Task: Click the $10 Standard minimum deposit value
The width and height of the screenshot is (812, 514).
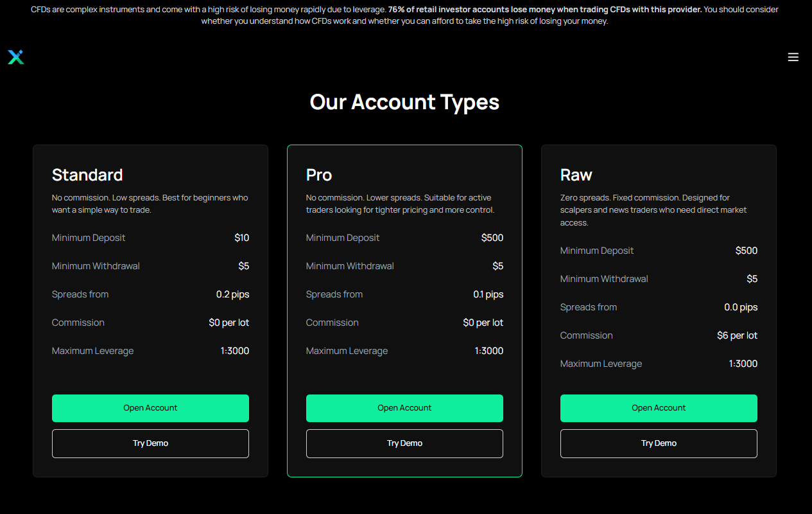Action: [x=242, y=238]
